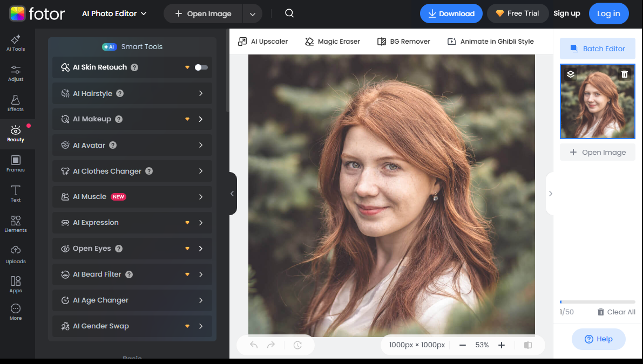Open the Elements panel

16,224
